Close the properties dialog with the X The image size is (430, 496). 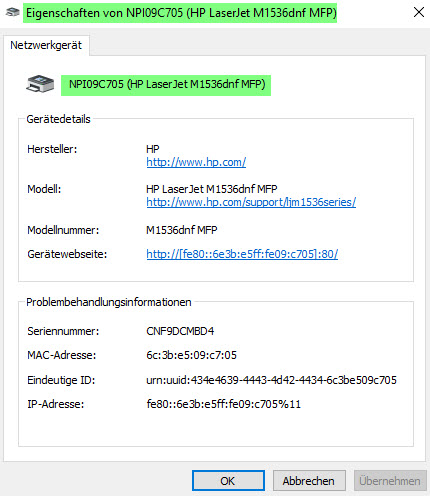[x=419, y=12]
